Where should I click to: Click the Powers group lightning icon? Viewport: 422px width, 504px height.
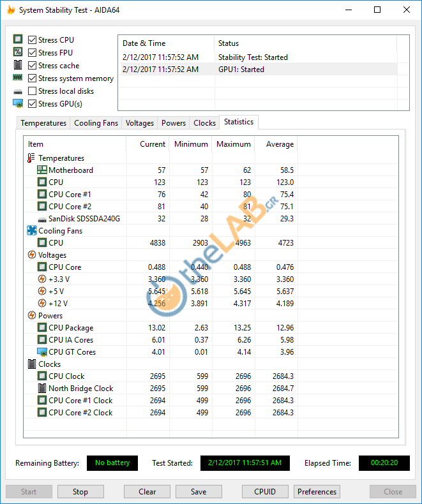point(31,315)
